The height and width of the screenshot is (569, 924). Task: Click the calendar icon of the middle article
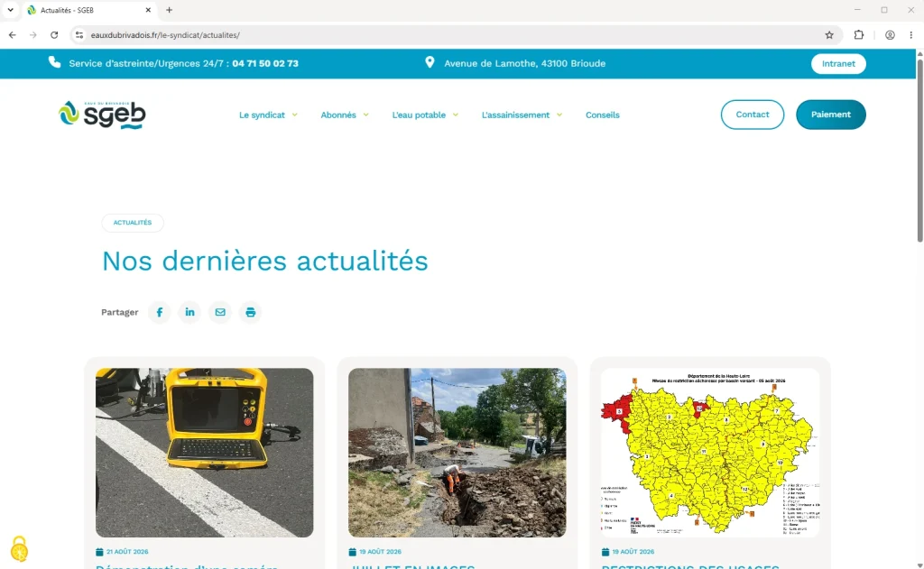(353, 552)
